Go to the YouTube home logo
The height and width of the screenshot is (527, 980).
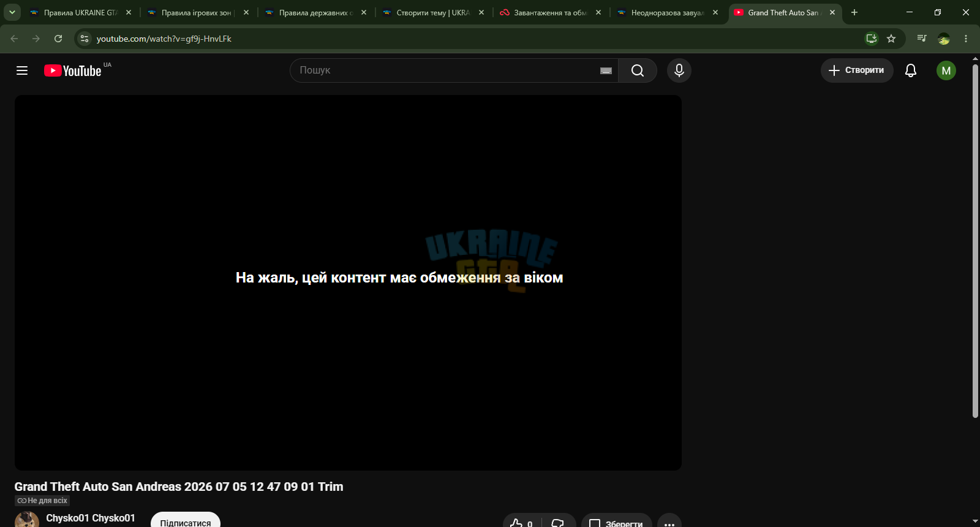tap(73, 70)
